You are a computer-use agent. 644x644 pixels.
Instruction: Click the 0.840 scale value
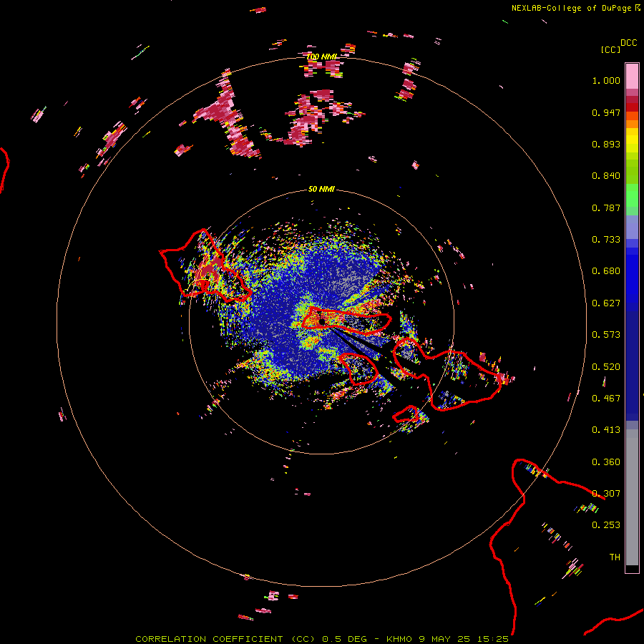pos(606,176)
